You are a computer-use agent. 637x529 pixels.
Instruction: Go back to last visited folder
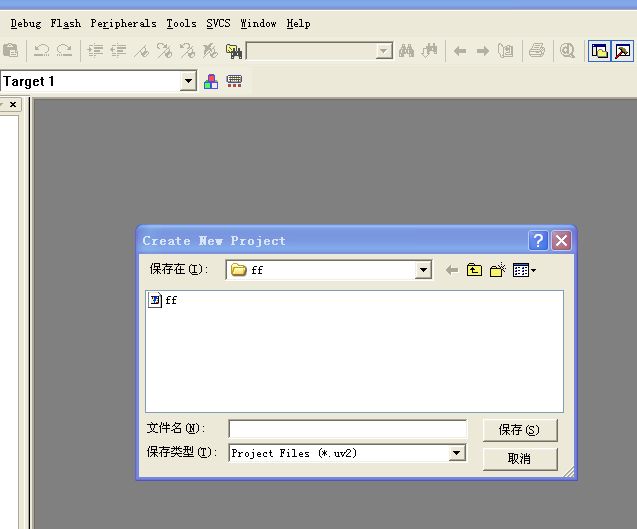click(451, 270)
